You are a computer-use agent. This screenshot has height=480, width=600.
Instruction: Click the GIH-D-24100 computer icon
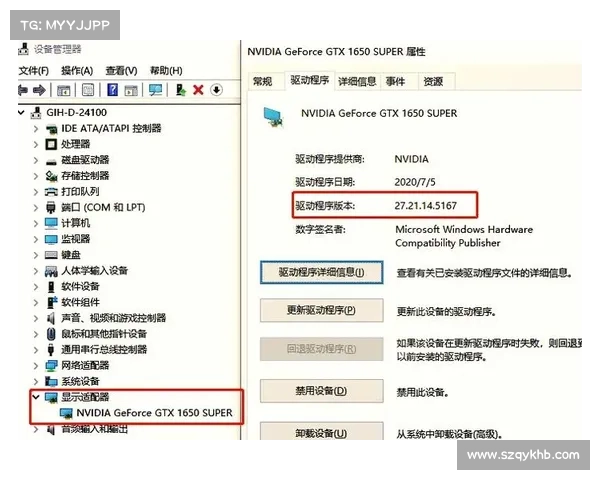tap(36, 113)
